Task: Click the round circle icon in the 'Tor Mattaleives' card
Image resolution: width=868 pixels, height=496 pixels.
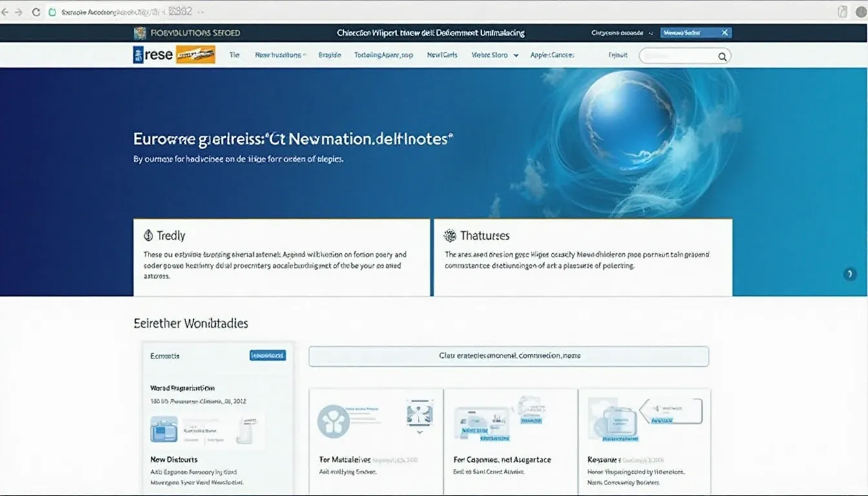Action: (x=333, y=422)
